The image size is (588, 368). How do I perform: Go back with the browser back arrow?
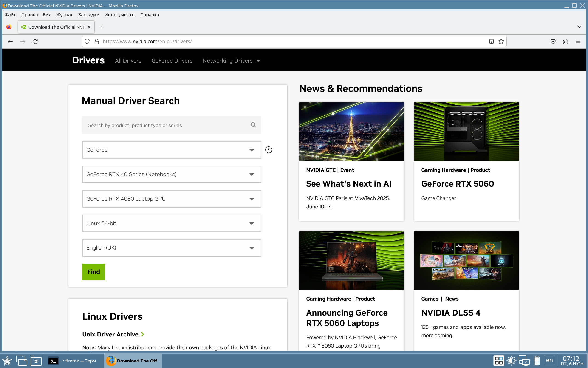[10, 42]
